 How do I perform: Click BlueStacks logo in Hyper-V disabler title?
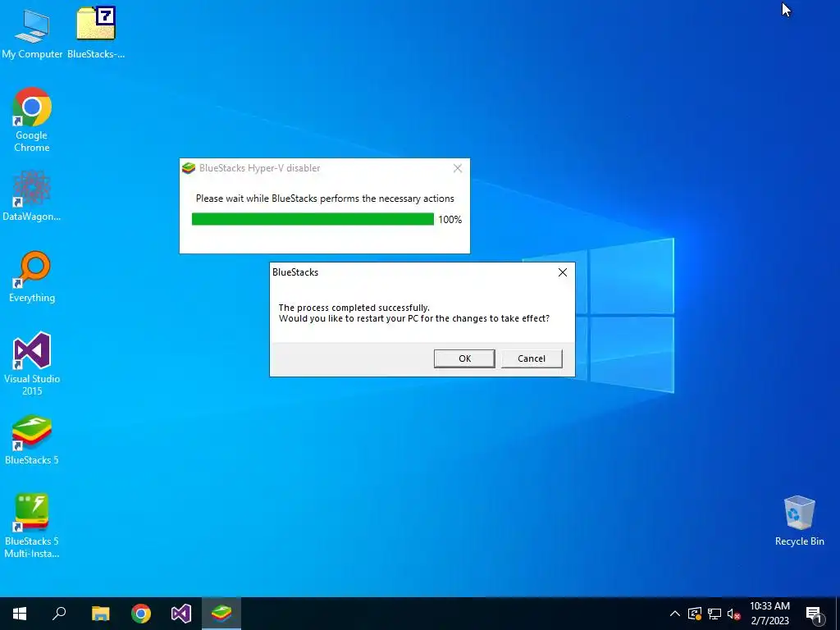tap(189, 168)
